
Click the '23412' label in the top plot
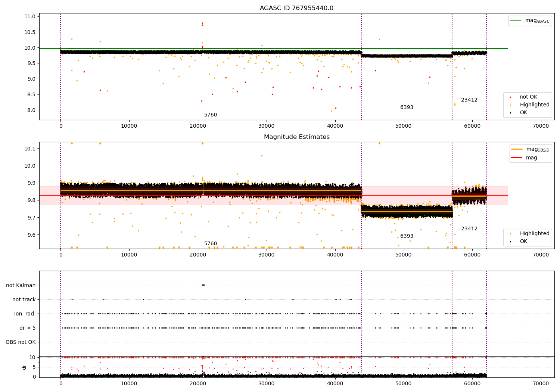[x=469, y=100]
